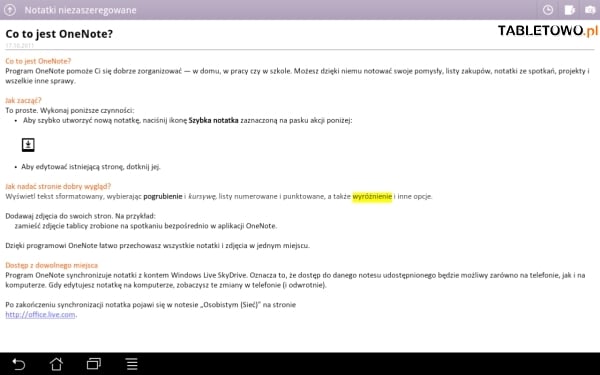Tap the orange heading Jak zacząć?
This screenshot has height=375, width=600.
[23, 100]
